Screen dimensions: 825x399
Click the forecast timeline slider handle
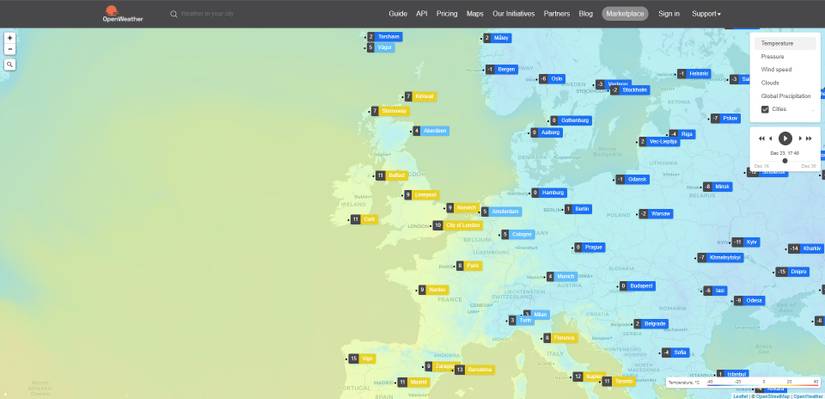785,161
